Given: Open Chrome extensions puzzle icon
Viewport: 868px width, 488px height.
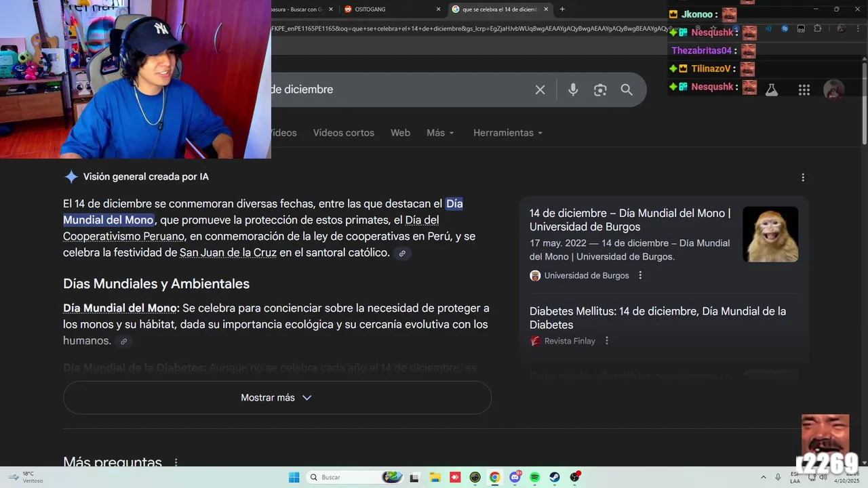Looking at the screenshot, I should point(817,28).
